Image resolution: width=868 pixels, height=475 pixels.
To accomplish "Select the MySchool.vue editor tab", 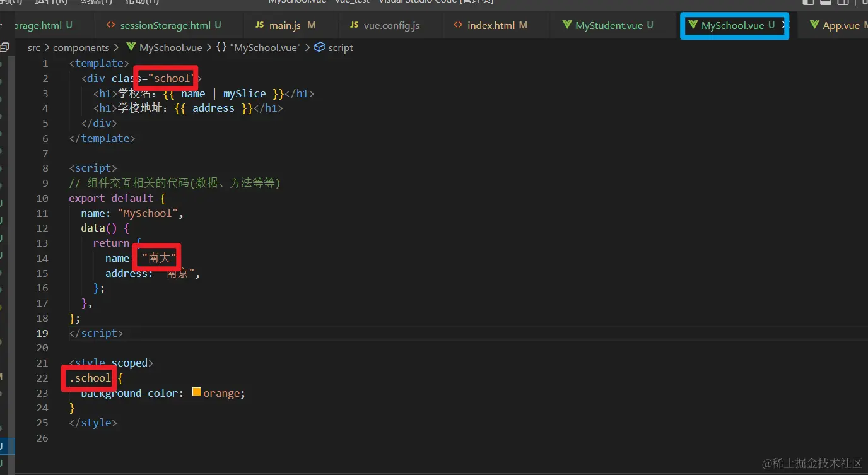I will tap(732, 25).
